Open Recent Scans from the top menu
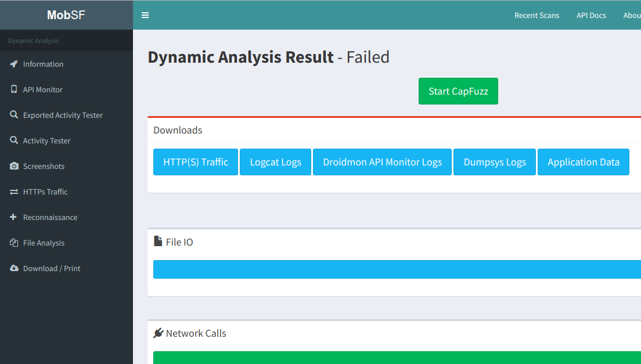 tap(536, 15)
